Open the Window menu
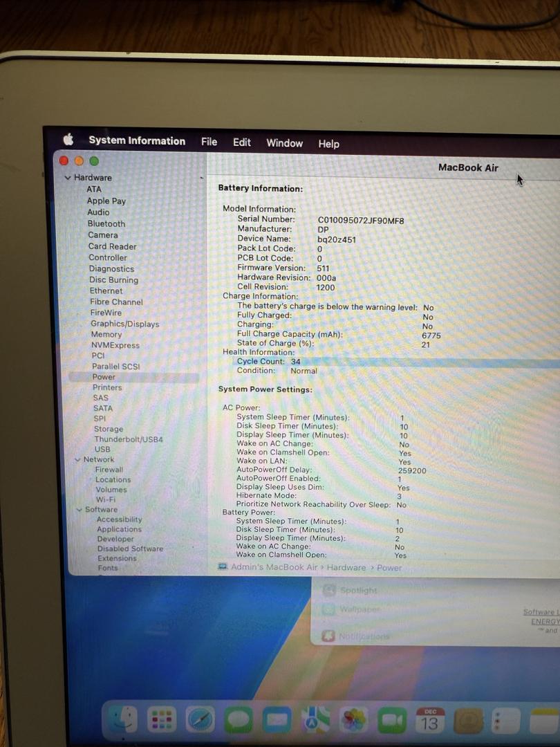 (x=284, y=143)
